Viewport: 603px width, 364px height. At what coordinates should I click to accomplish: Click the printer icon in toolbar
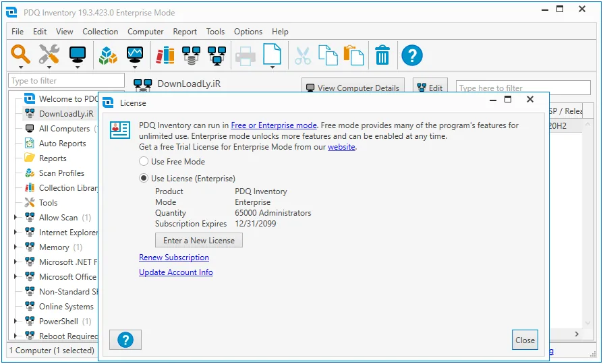click(246, 56)
